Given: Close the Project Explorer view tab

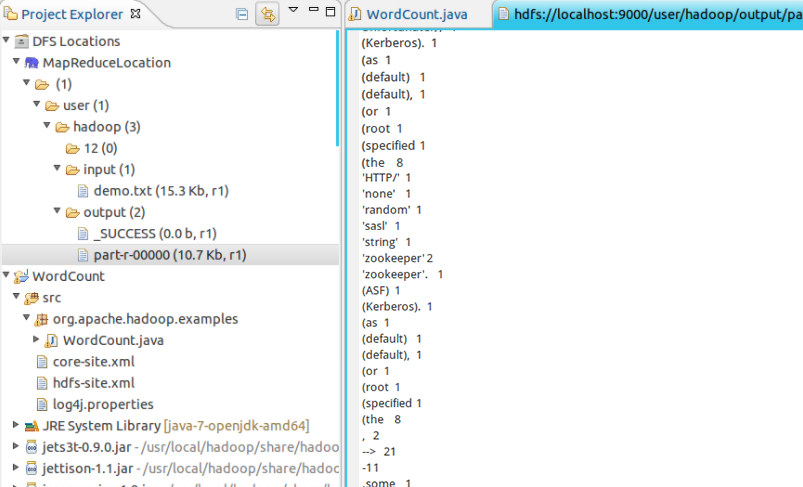Looking at the screenshot, I should 136,14.
